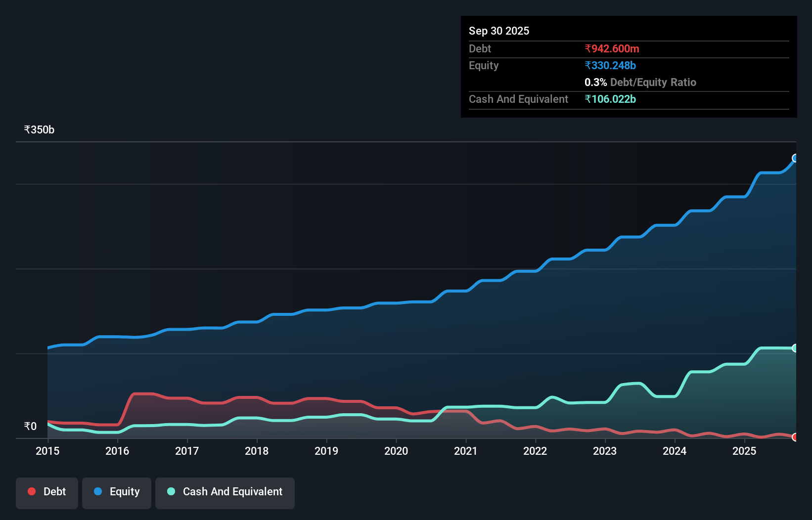
Task: Click the blue Equity endpoint marker
Action: [x=795, y=158]
